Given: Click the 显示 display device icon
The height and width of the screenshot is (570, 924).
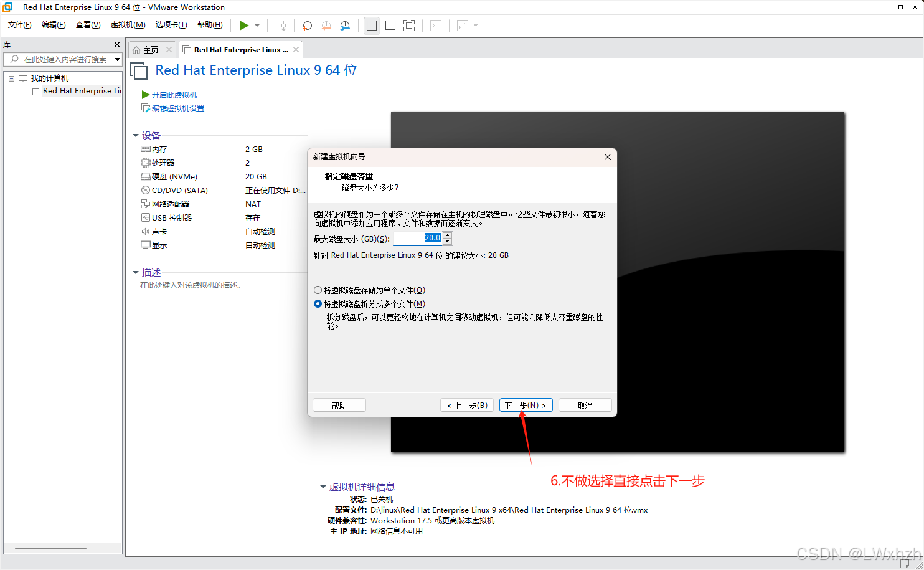Looking at the screenshot, I should click(x=146, y=245).
